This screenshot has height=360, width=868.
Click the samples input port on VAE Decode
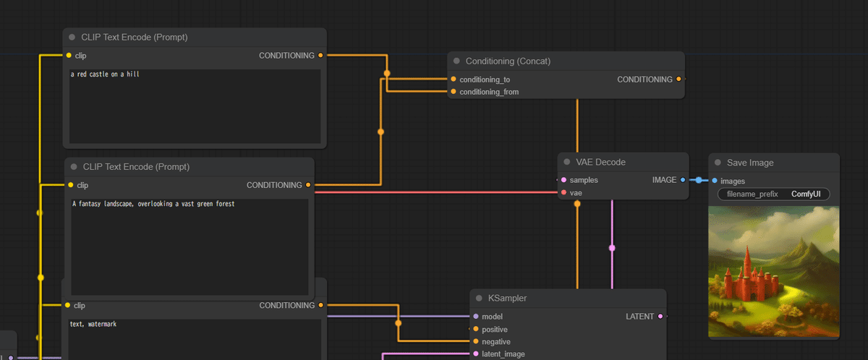pyautogui.click(x=563, y=180)
